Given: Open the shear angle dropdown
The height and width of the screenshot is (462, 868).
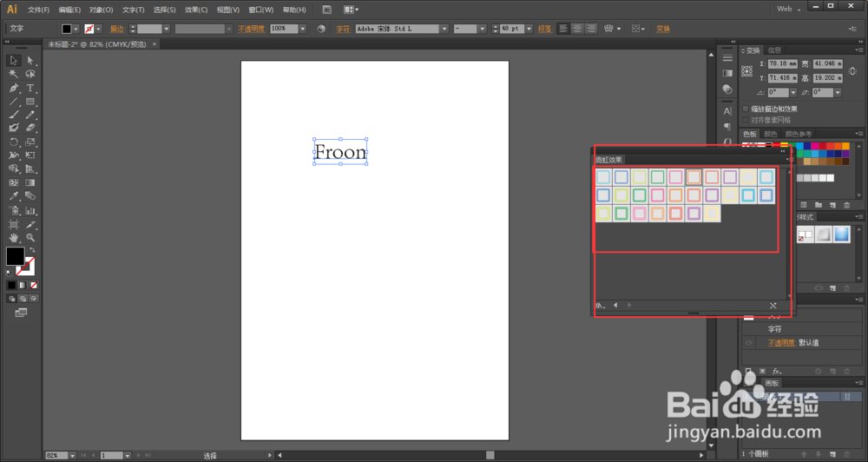Looking at the screenshot, I should (838, 93).
